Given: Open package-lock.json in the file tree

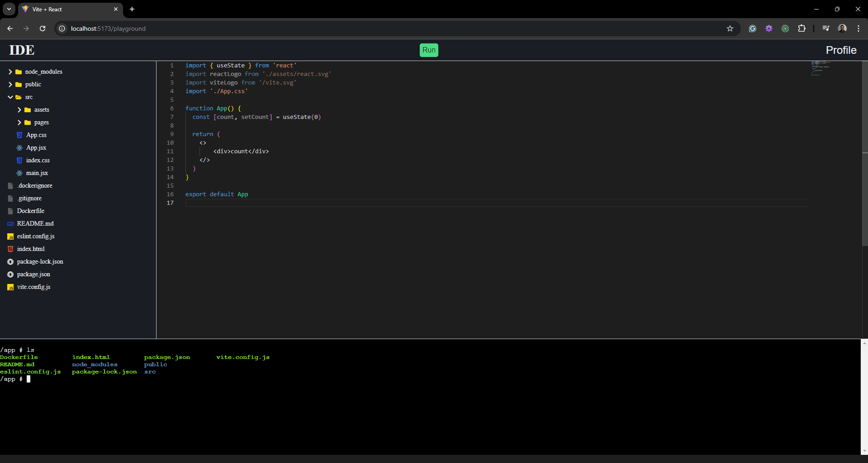Looking at the screenshot, I should (40, 262).
